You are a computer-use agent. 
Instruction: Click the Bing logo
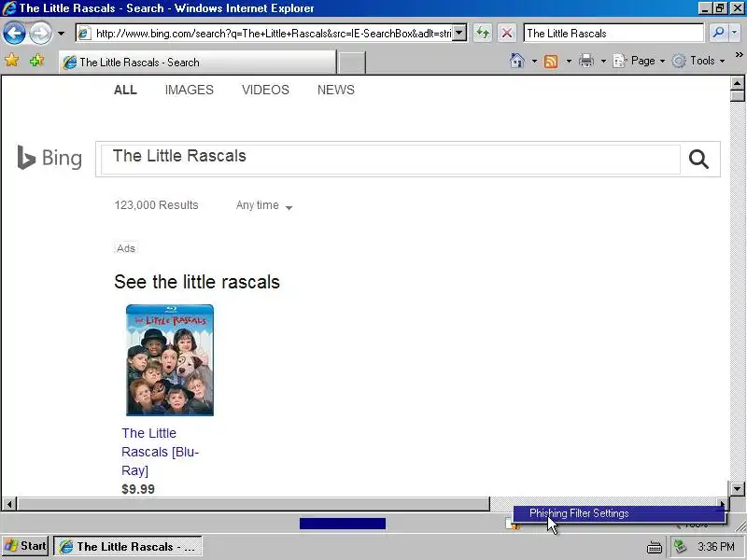49,158
